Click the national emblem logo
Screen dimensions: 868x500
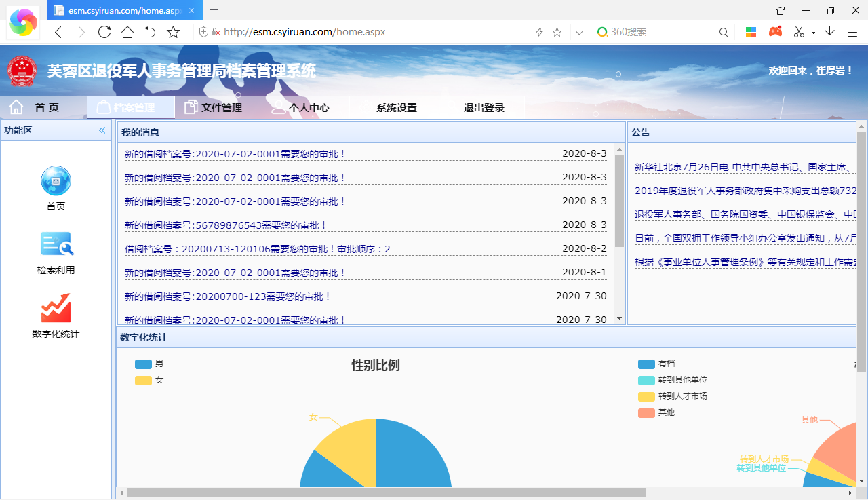pyautogui.click(x=22, y=71)
